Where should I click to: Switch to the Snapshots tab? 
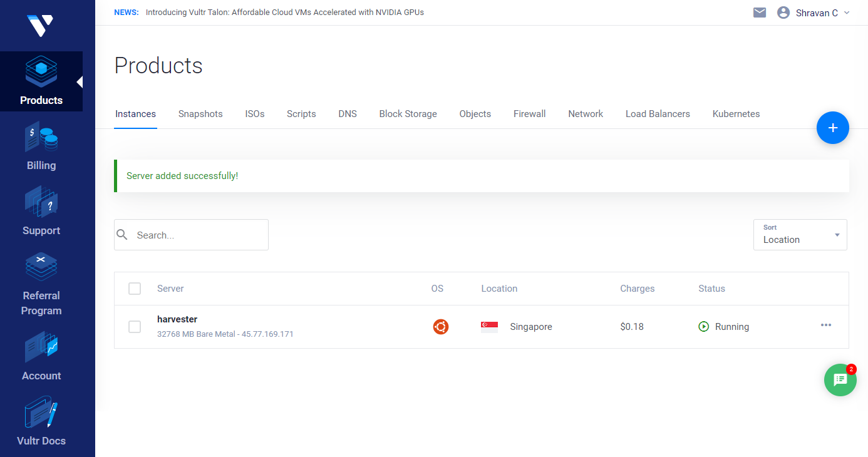[x=200, y=114]
